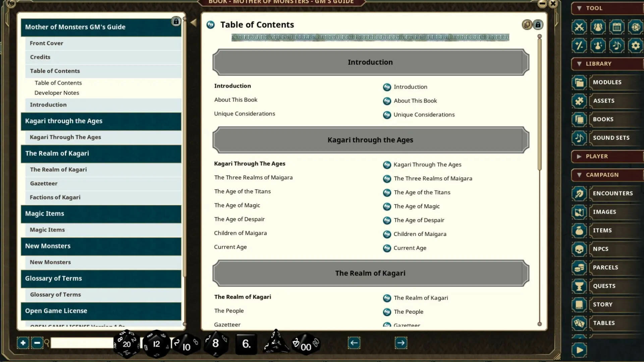Toggle the lock on the book index panel

click(176, 21)
